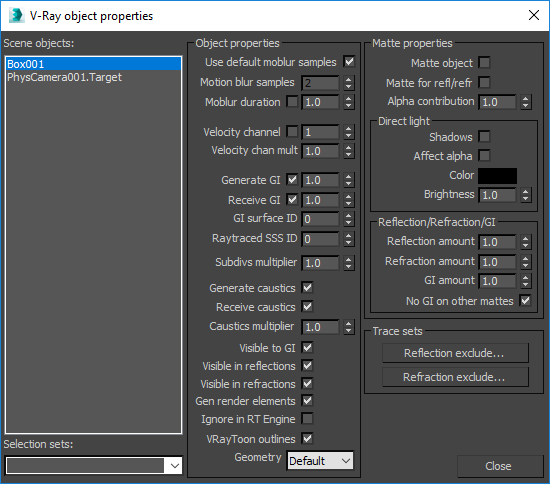Viewport: 550px width, 484px height.
Task: Click the Refraction amount field
Action: point(497,262)
